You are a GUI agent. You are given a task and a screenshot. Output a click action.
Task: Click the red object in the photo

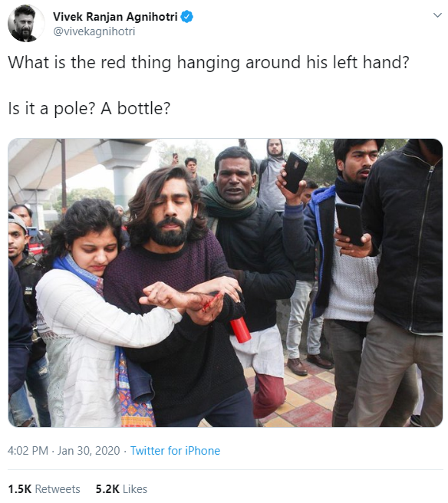[x=241, y=330]
